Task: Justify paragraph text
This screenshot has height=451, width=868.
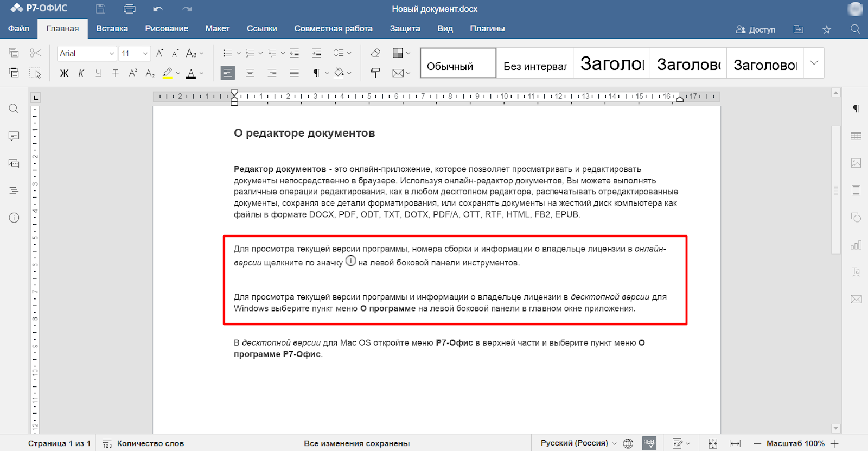Action: [294, 73]
